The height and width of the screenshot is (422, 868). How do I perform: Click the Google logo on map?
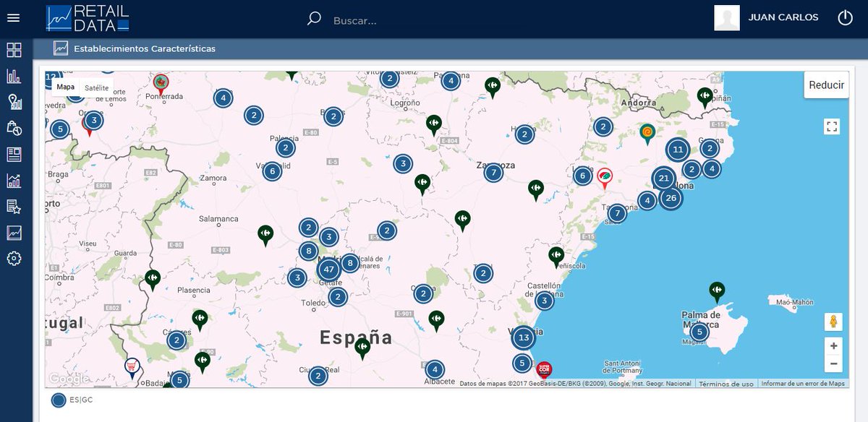pyautogui.click(x=69, y=379)
